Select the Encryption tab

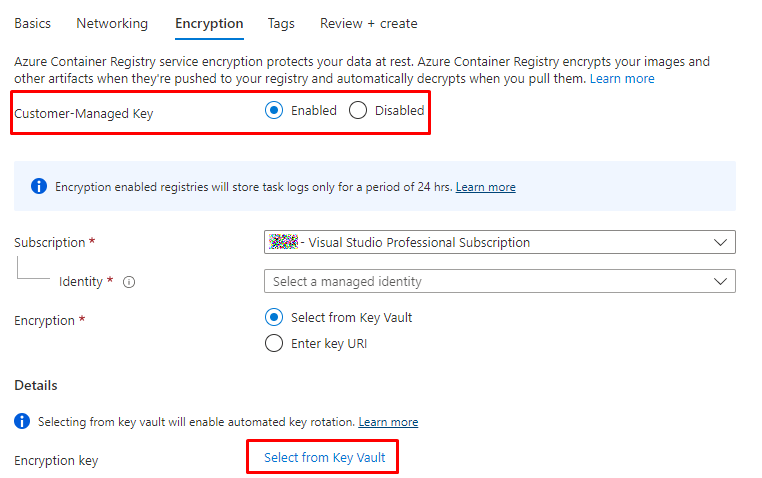(209, 23)
